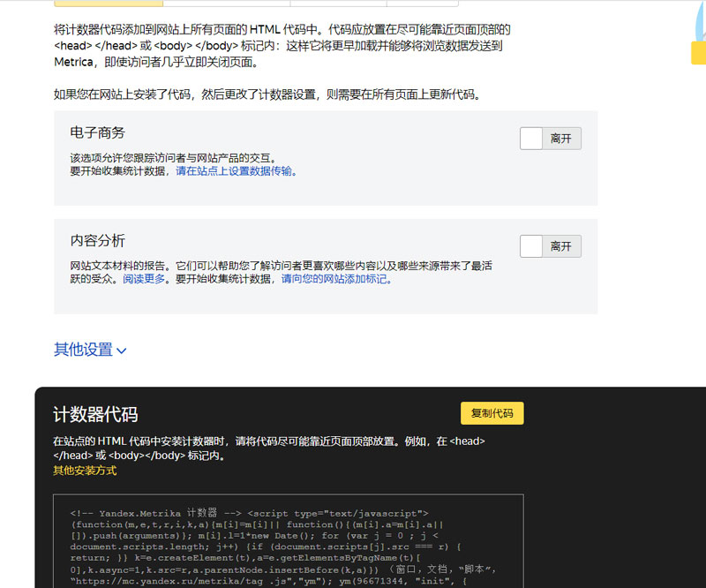Click the 电子商务 section title

(x=98, y=132)
